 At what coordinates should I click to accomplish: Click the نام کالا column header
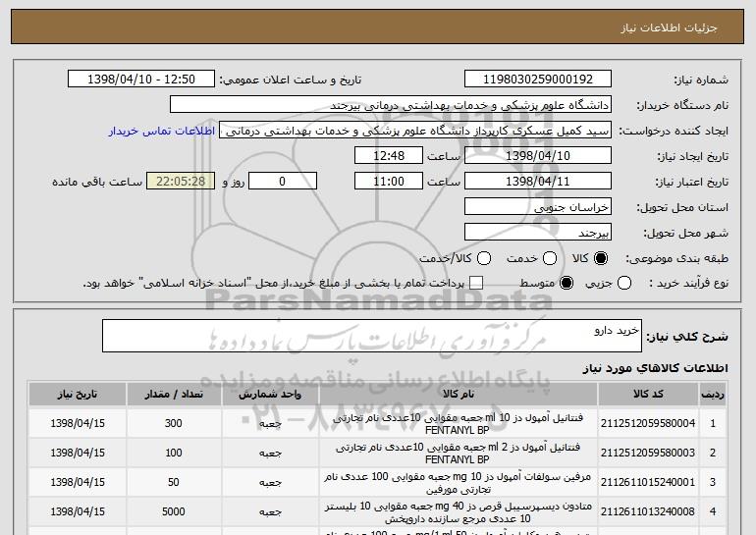click(459, 395)
